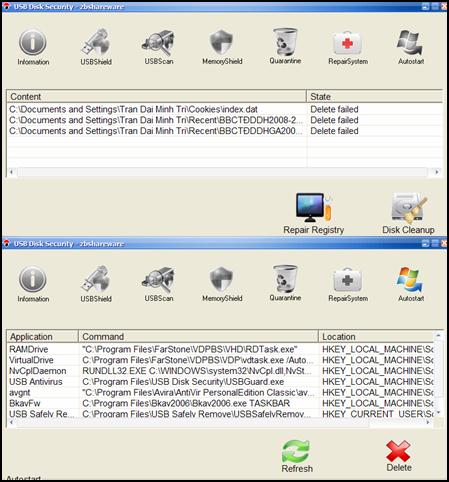Click the Bkav2006.exe TASKBAR command cell
The height and width of the screenshot is (482, 449).
click(198, 403)
